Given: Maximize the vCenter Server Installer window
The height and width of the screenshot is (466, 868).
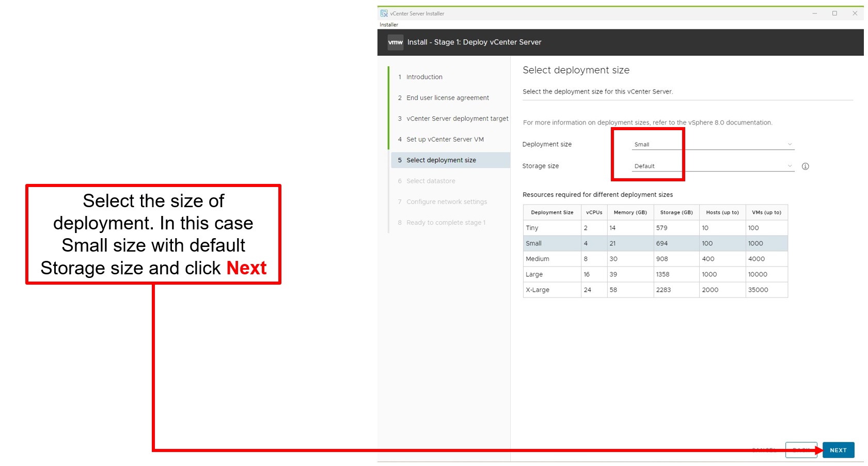Looking at the screenshot, I should [x=834, y=13].
